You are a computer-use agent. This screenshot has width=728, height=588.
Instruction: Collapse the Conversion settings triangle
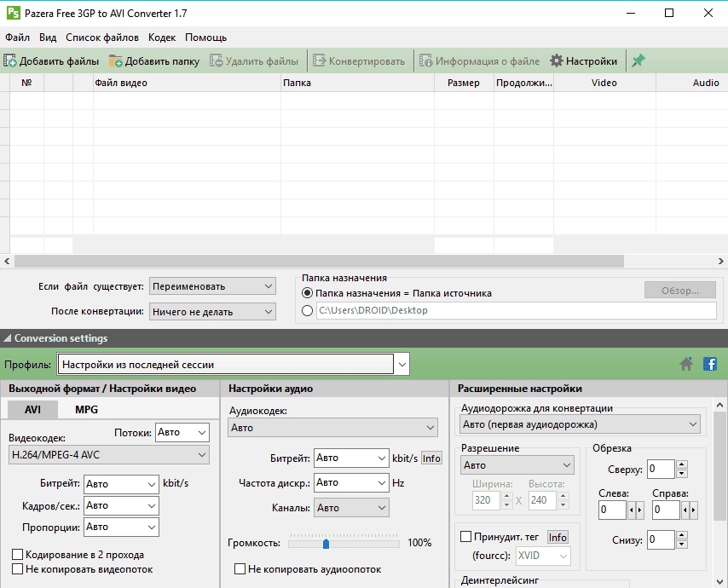(7, 338)
